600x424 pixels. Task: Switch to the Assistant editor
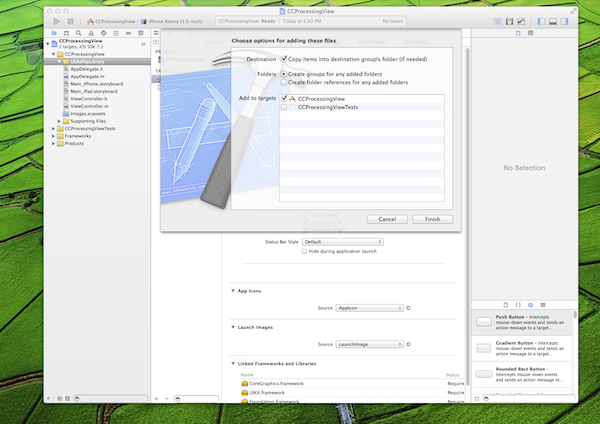pyautogui.click(x=510, y=20)
